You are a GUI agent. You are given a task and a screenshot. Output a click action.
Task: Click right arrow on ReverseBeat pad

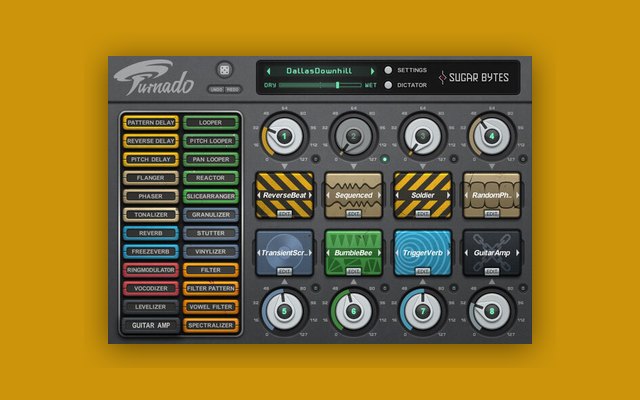pos(310,195)
